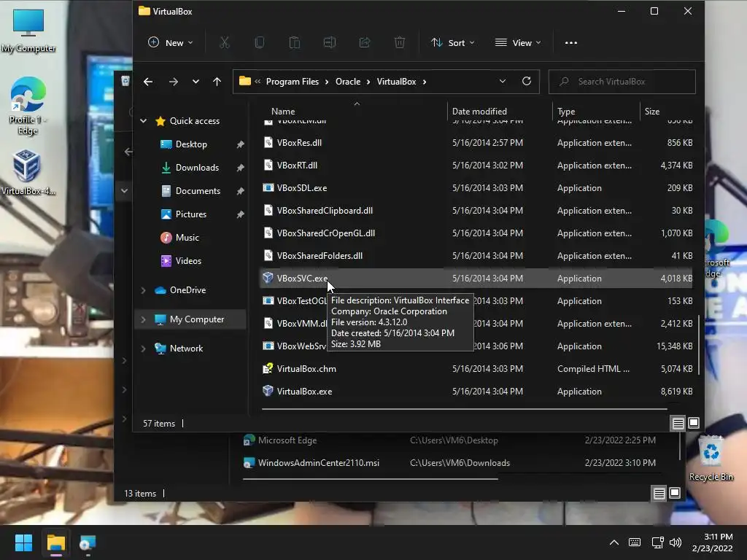This screenshot has height=560, width=747.
Task: Click File Explorer taskbar icon
Action: point(55,542)
